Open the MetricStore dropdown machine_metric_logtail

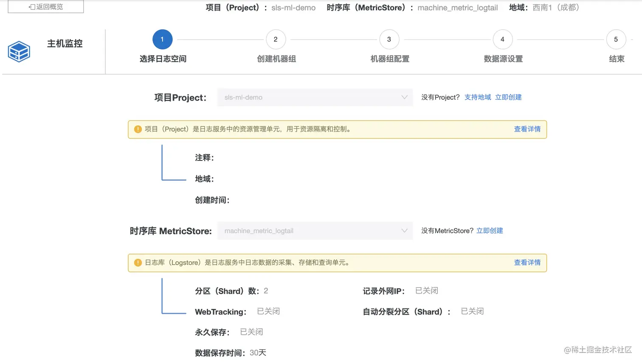coord(315,231)
